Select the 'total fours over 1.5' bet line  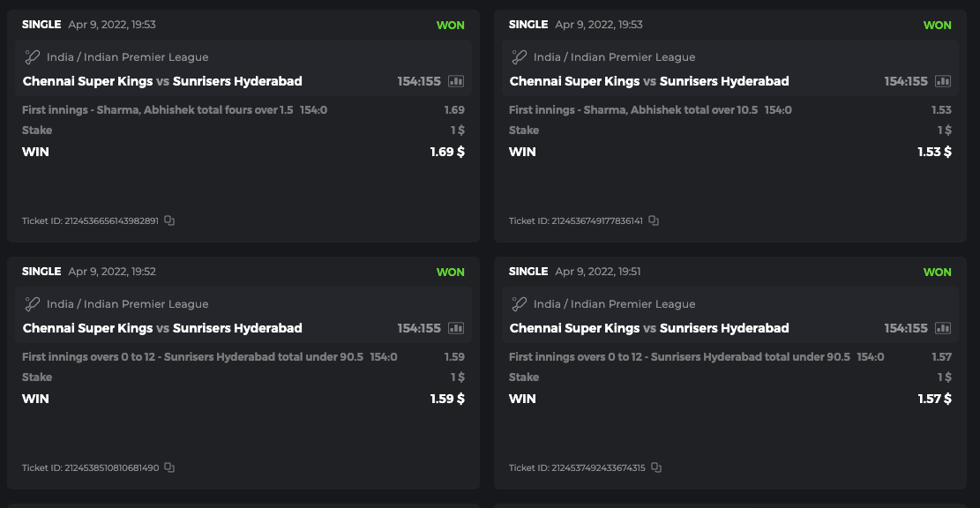(157, 110)
